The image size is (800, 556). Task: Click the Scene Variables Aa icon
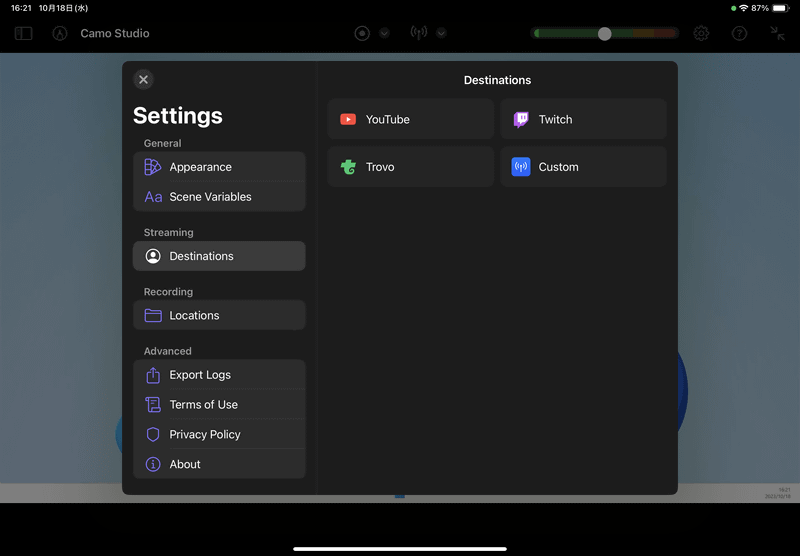coord(153,197)
